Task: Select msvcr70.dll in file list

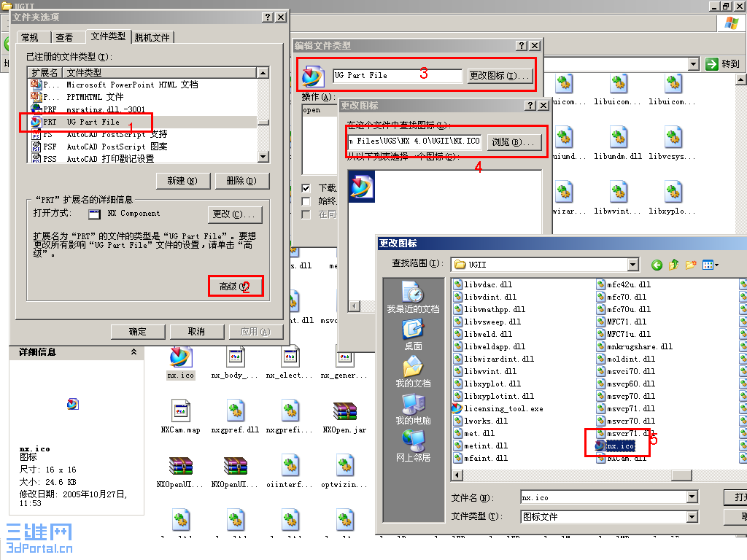Action: (625, 421)
